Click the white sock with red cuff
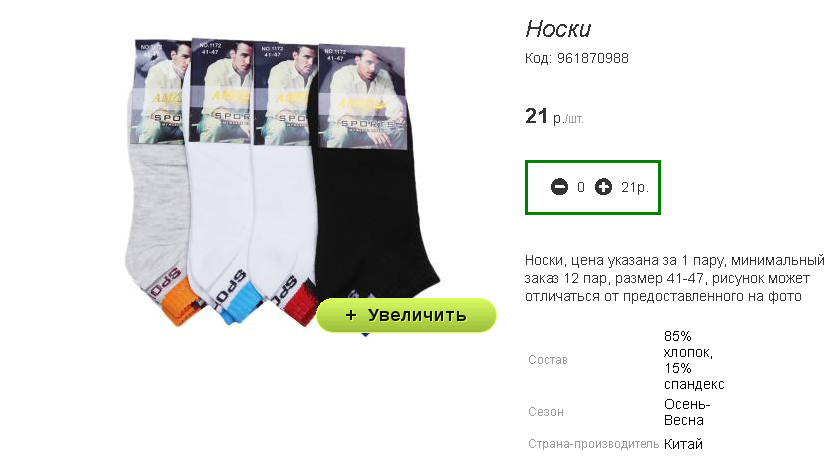The width and height of the screenshot is (833, 476). (284, 181)
